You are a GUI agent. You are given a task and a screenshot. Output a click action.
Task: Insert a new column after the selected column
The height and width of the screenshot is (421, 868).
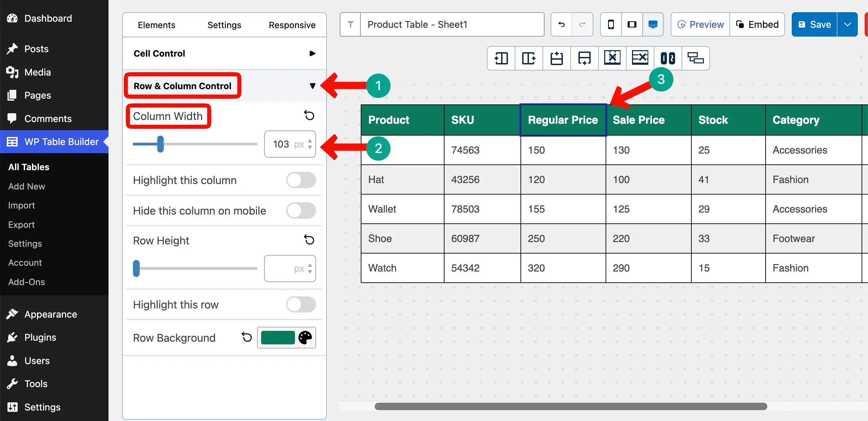(x=528, y=58)
